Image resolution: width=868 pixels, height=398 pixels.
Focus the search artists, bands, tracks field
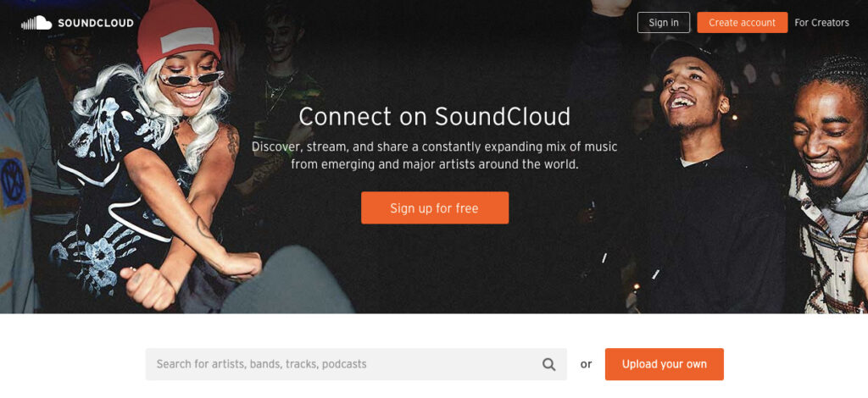pyautogui.click(x=356, y=364)
